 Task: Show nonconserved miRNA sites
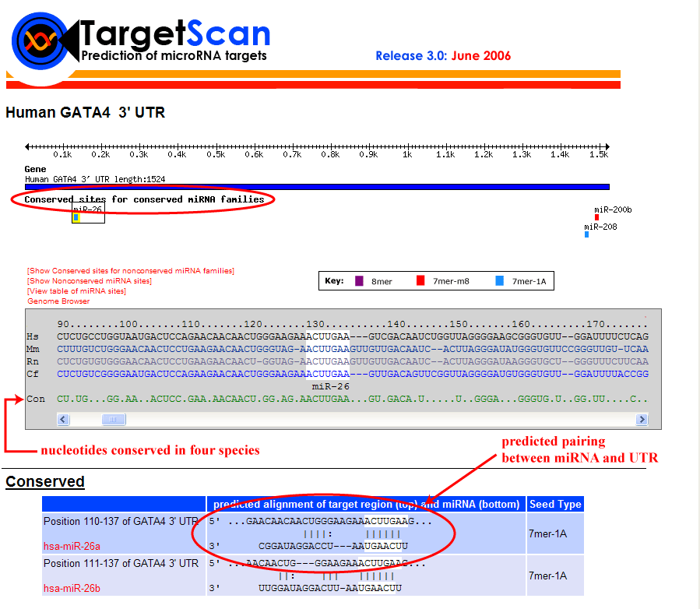(90, 281)
